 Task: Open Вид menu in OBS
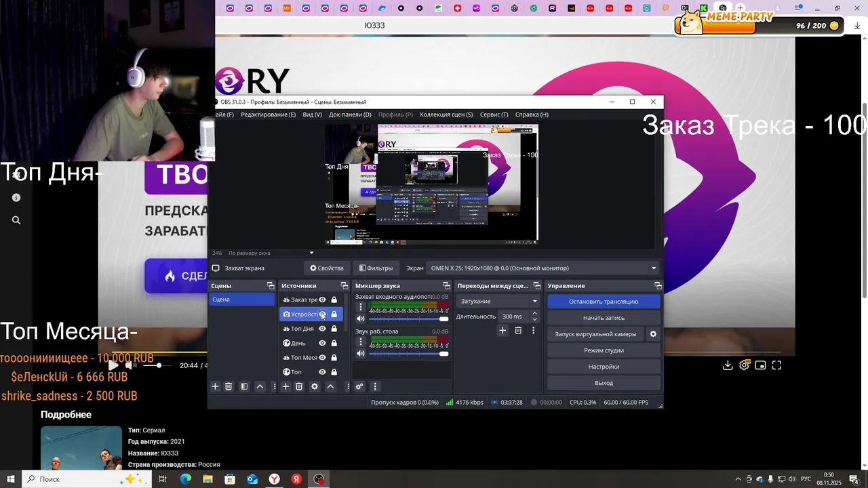tap(312, 115)
